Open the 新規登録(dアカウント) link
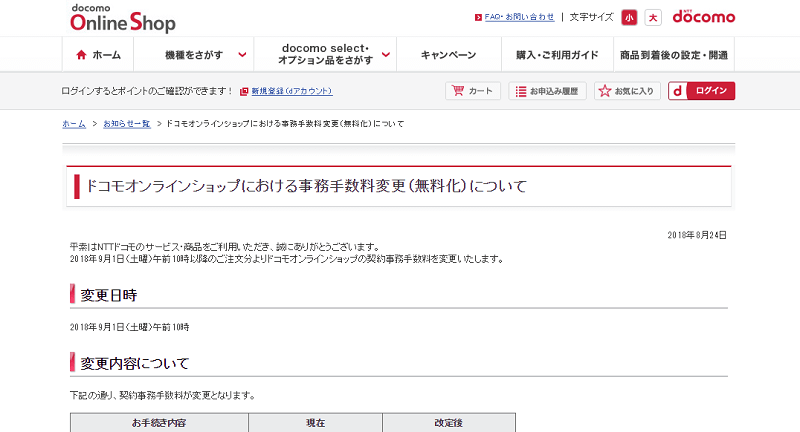This screenshot has width=800, height=432. (292, 91)
